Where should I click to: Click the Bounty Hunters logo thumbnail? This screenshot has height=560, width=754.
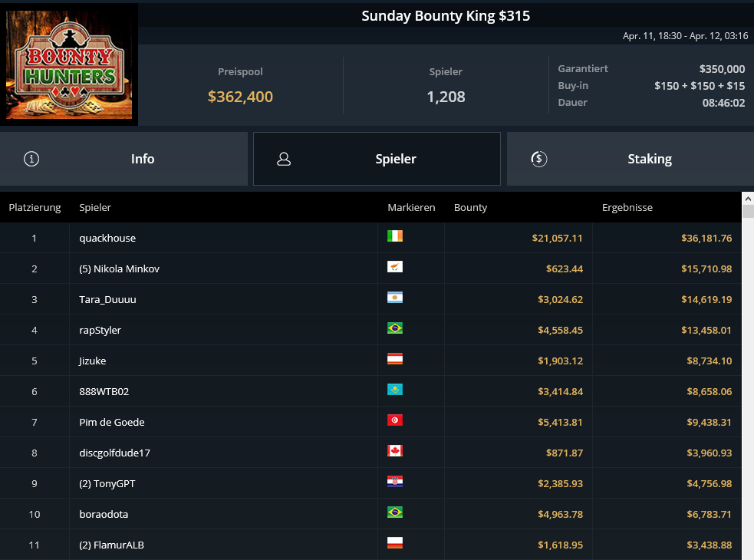click(x=69, y=64)
